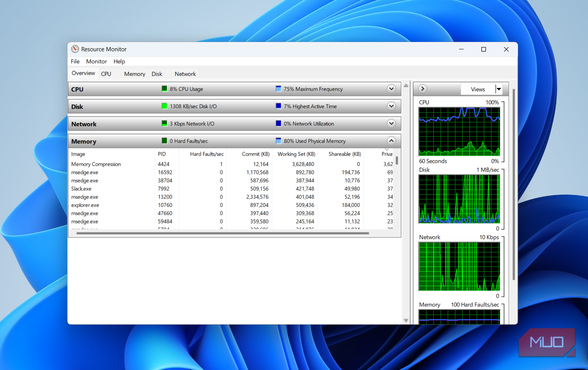Select msedge.exe with PID 16592
This screenshot has height=370, width=588.
point(231,172)
